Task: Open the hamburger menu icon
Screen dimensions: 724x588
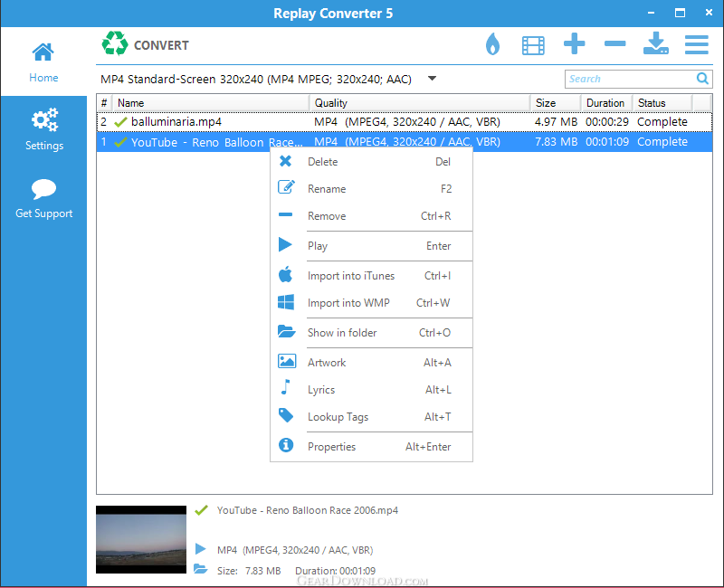Action: point(696,44)
